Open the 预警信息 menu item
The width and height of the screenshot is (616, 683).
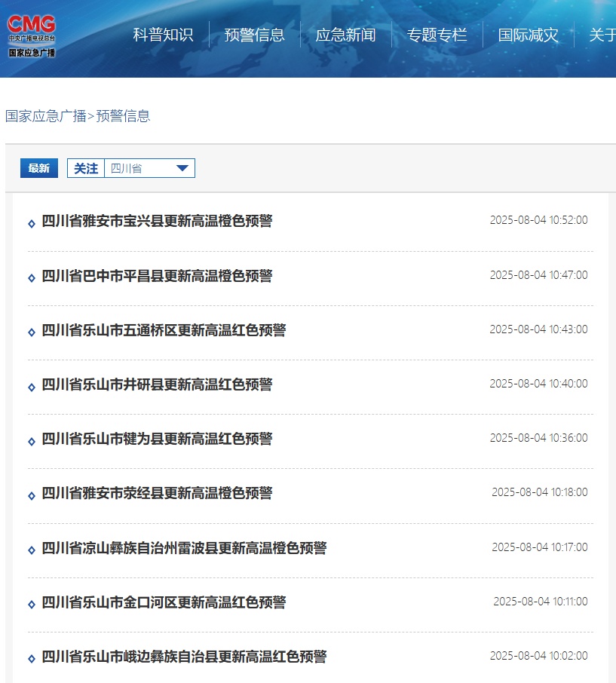[254, 34]
